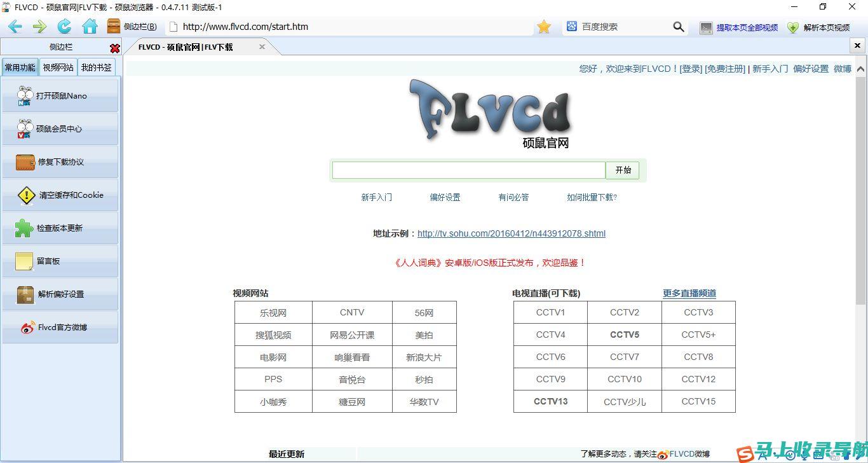The image size is (868, 463).
Task: Click CCTV10 live channel
Action: [x=625, y=379]
